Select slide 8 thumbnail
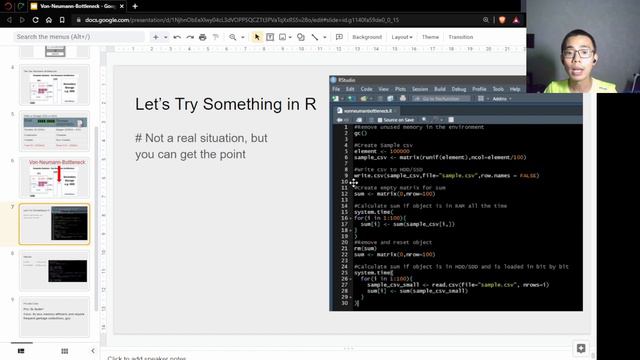 click(x=54, y=271)
